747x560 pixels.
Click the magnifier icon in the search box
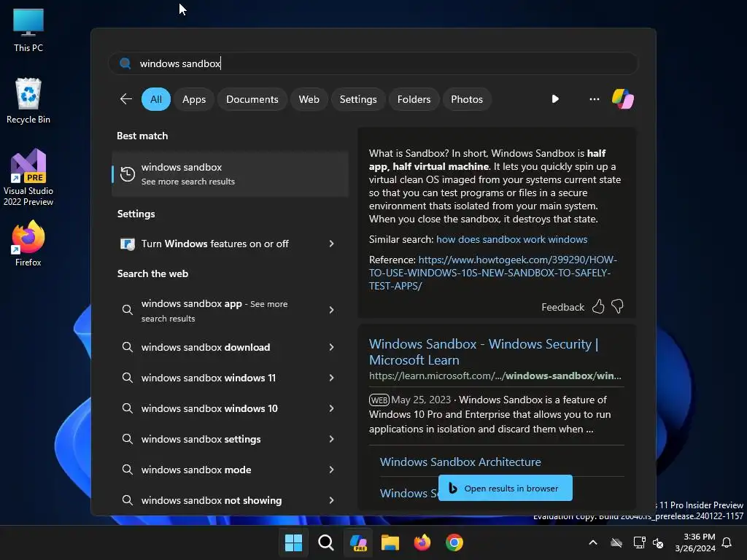click(x=125, y=63)
